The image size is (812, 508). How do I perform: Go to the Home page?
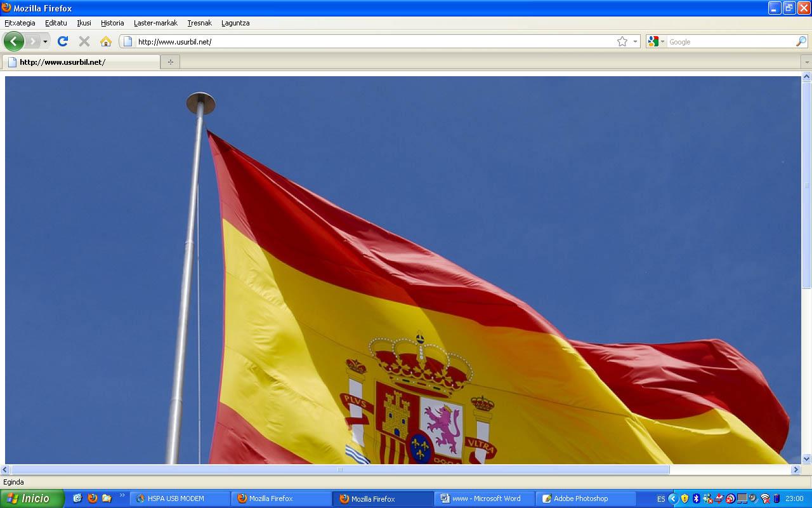(106, 41)
